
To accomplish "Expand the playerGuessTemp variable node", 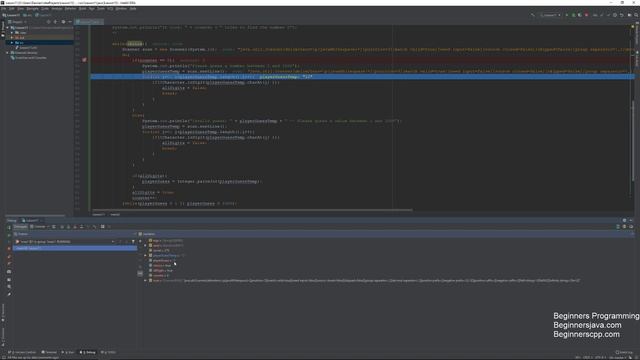I will point(145,255).
